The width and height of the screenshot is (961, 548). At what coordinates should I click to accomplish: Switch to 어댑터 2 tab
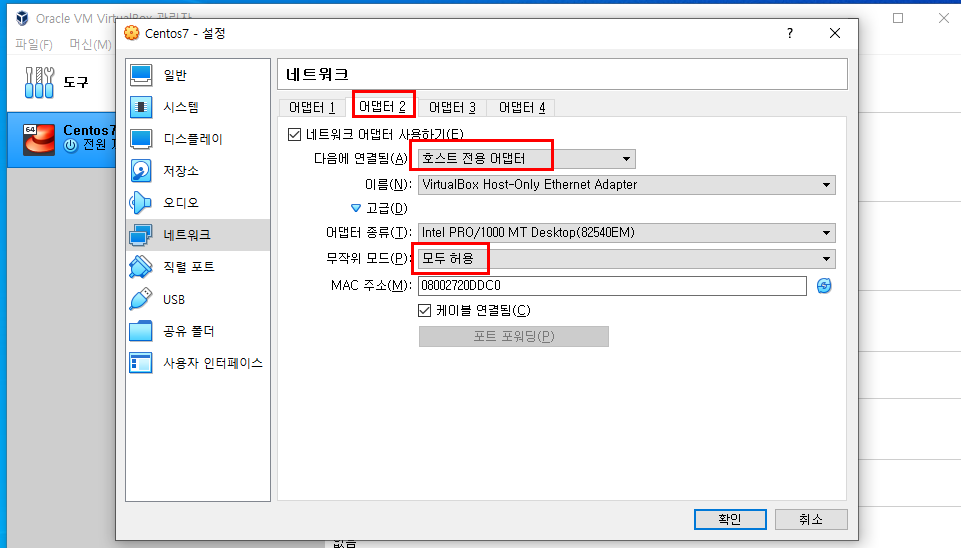pyautogui.click(x=382, y=107)
